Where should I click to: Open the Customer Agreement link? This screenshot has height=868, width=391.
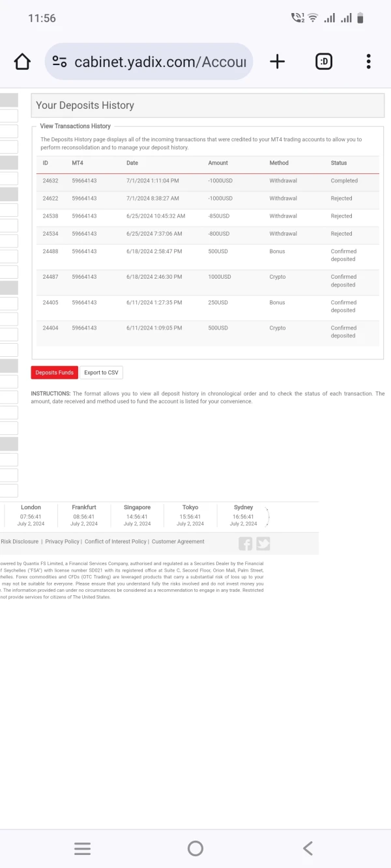click(x=178, y=542)
